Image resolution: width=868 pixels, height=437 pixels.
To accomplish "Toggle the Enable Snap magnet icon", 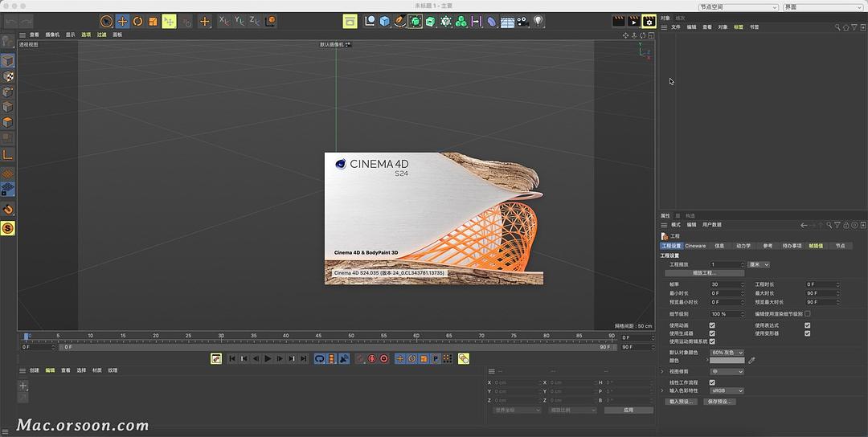I will click(8, 209).
